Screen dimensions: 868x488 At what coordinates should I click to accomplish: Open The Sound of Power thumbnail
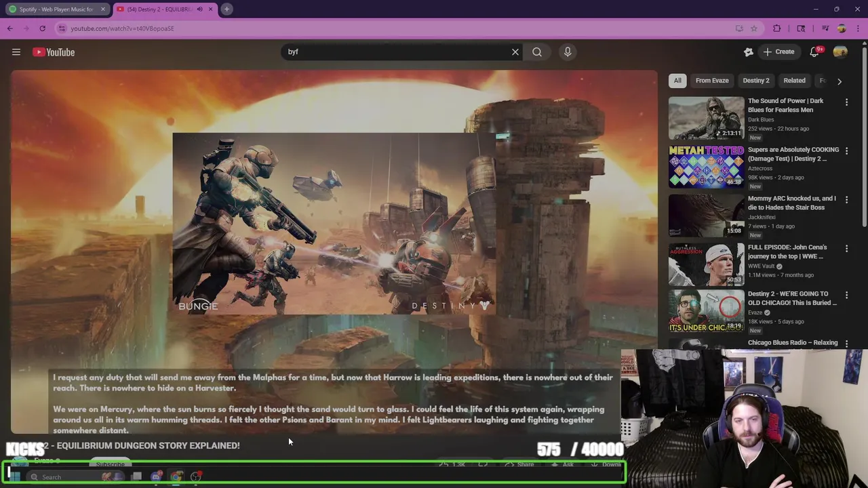[706, 118]
